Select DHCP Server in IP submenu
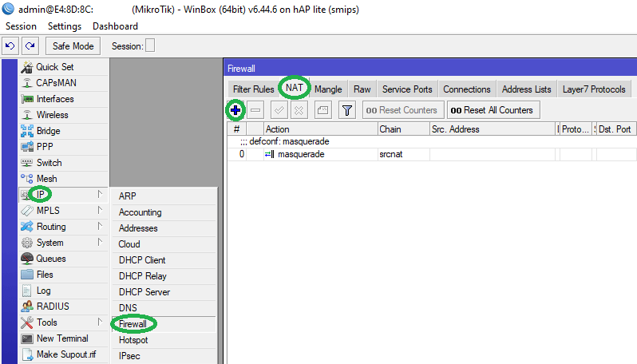This screenshot has width=637, height=364. [x=164, y=292]
